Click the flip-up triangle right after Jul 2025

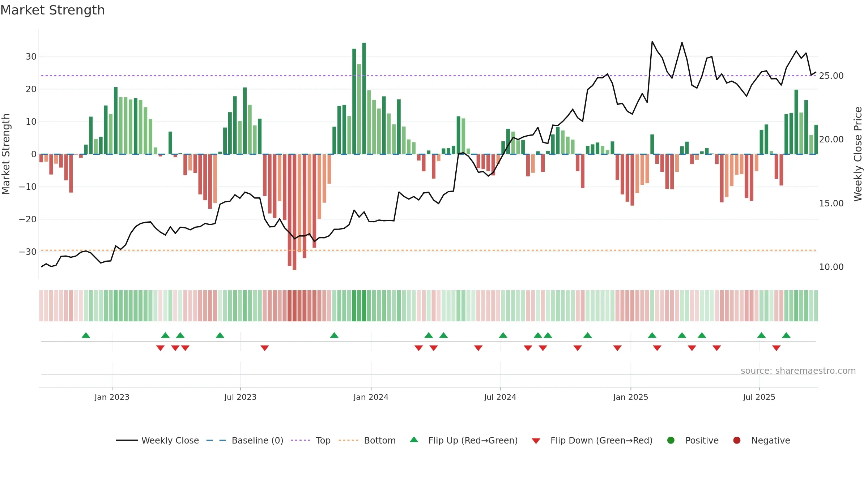coord(761,335)
